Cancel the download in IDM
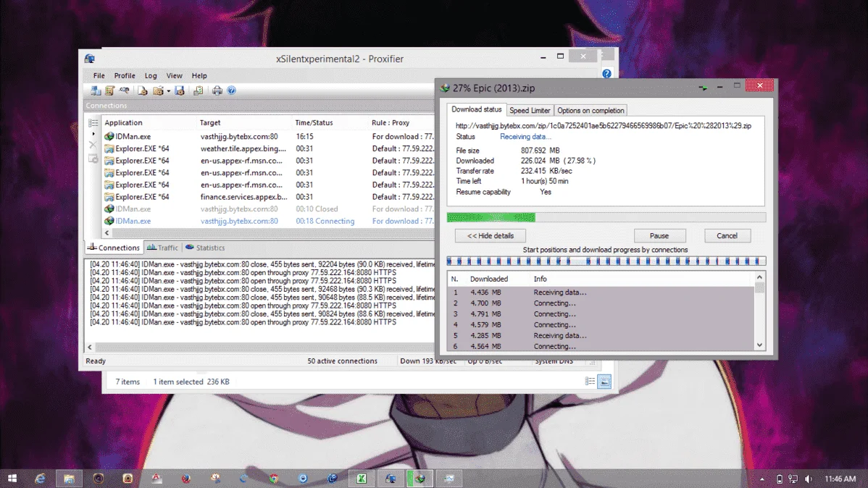 point(727,236)
